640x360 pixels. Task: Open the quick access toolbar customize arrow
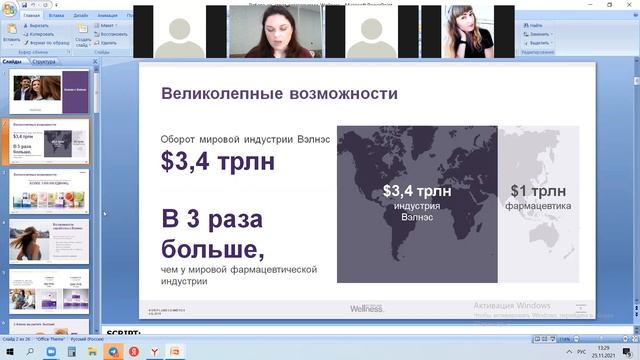56,5
